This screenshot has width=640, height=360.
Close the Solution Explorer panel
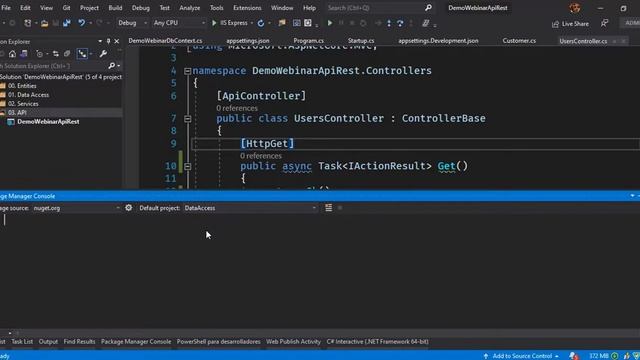pyautogui.click(x=117, y=41)
